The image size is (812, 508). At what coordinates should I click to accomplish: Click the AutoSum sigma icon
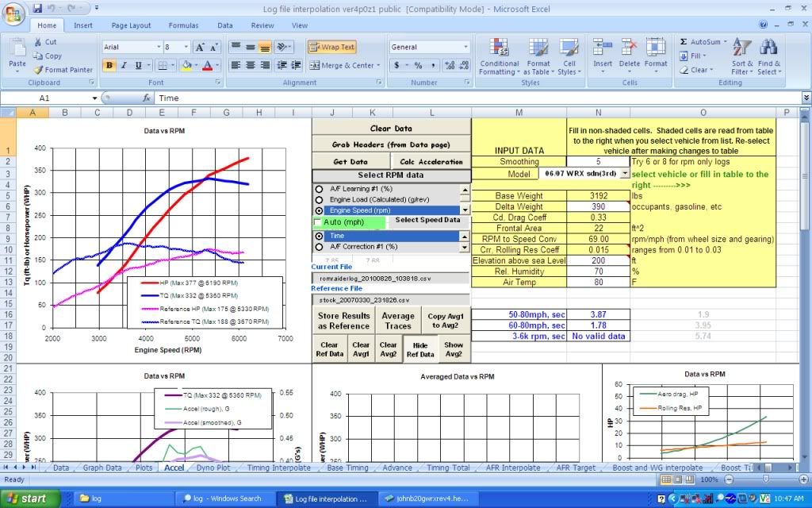tap(684, 42)
